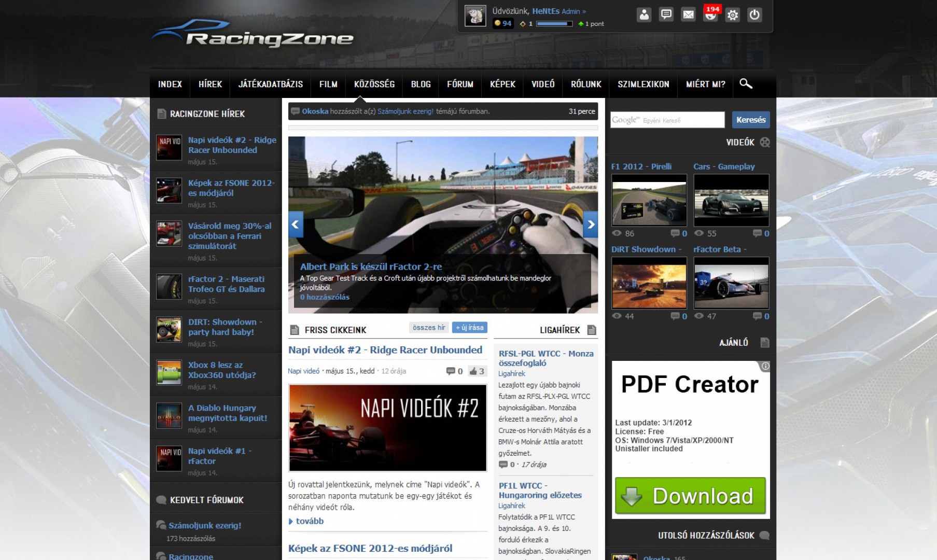Open the HeNtEs username link
This screenshot has width=937, height=560.
click(546, 11)
